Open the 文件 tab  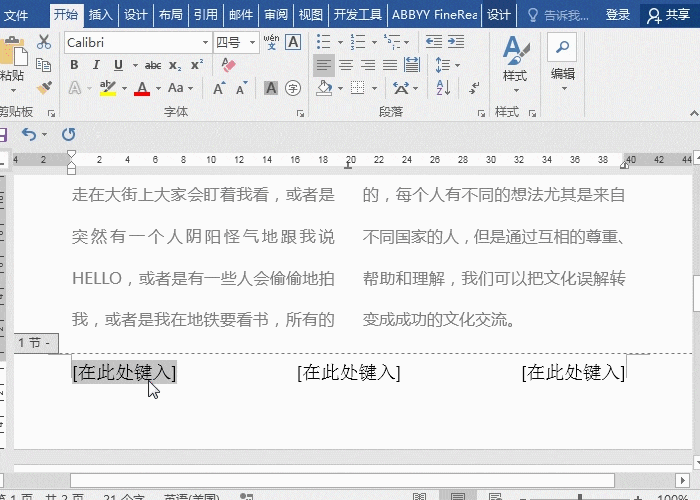16,15
